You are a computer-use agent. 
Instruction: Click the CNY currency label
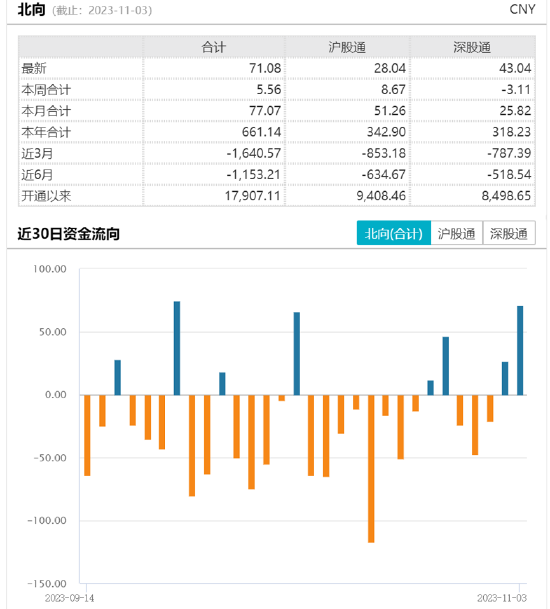click(522, 9)
